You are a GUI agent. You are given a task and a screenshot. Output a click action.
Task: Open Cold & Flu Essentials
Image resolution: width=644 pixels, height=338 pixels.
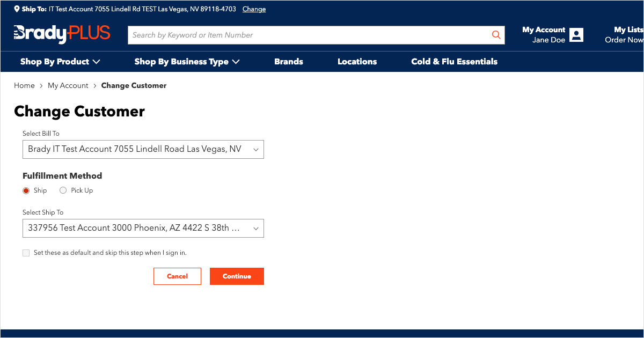(x=455, y=62)
